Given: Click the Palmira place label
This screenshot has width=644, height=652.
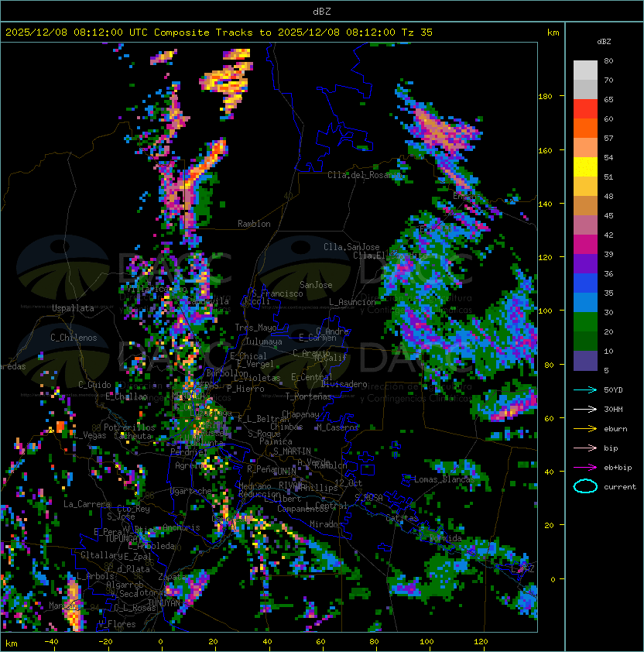Looking at the screenshot, I should 276,441.
